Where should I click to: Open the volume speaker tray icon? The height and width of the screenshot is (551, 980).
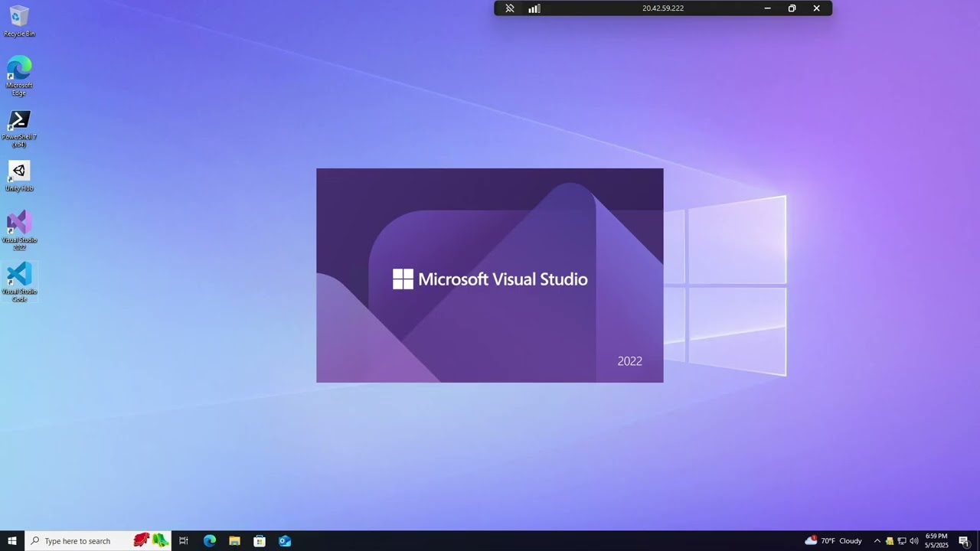pyautogui.click(x=914, y=541)
